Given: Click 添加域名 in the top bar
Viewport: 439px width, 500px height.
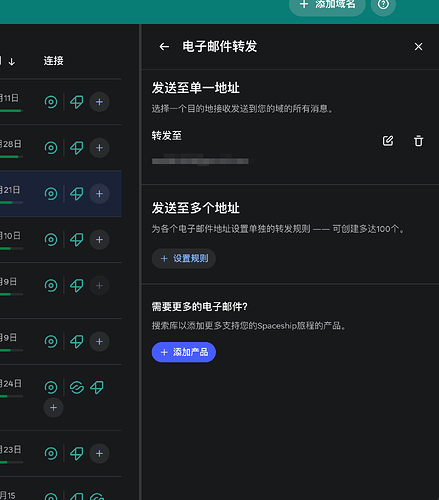Looking at the screenshot, I should click(x=327, y=5).
